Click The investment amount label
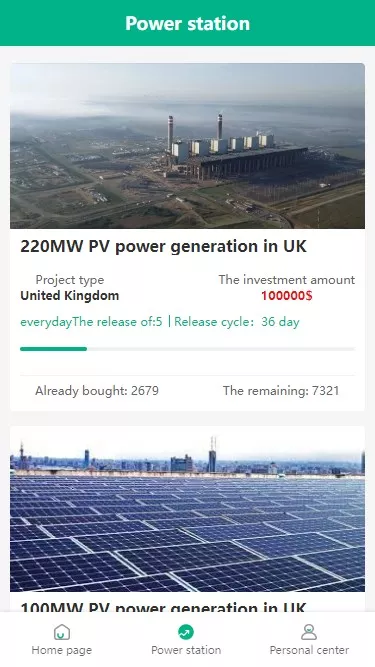The height and width of the screenshot is (667, 375). coord(287,279)
